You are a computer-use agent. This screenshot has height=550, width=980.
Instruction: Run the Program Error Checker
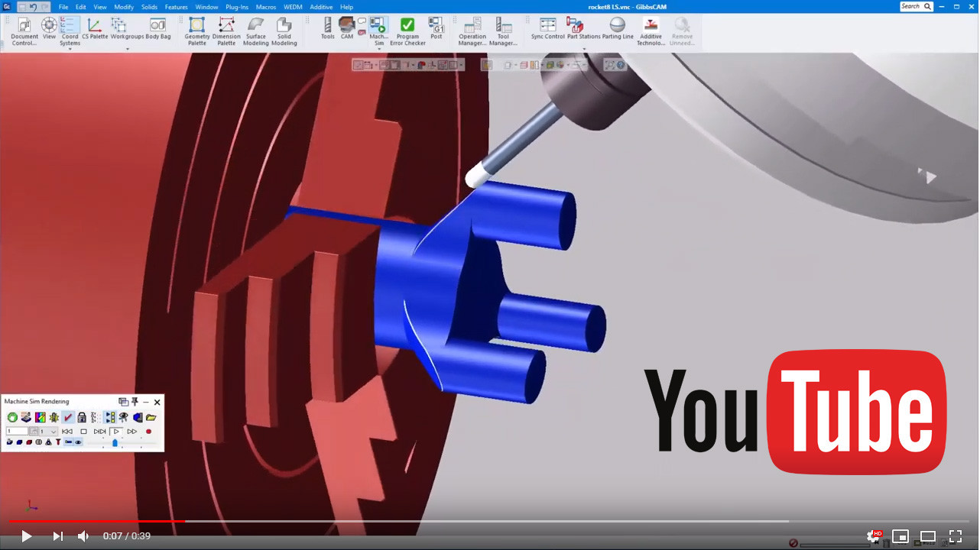point(407,31)
